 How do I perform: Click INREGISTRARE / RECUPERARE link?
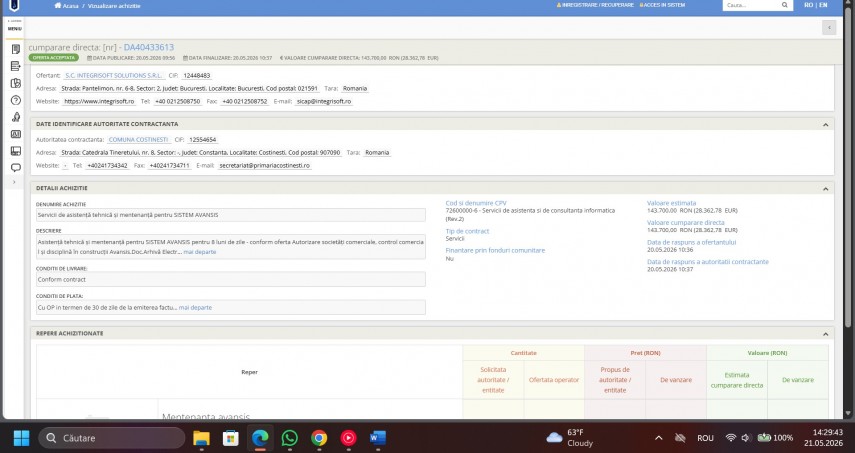(595, 5)
